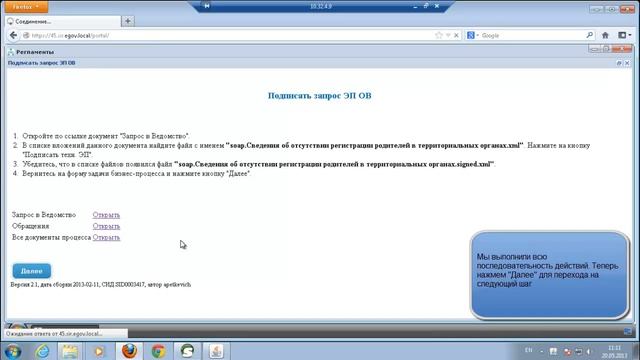This screenshot has width=640, height=360.
Task: Open URL history dropdown arrow
Action: pyautogui.click(x=448, y=36)
